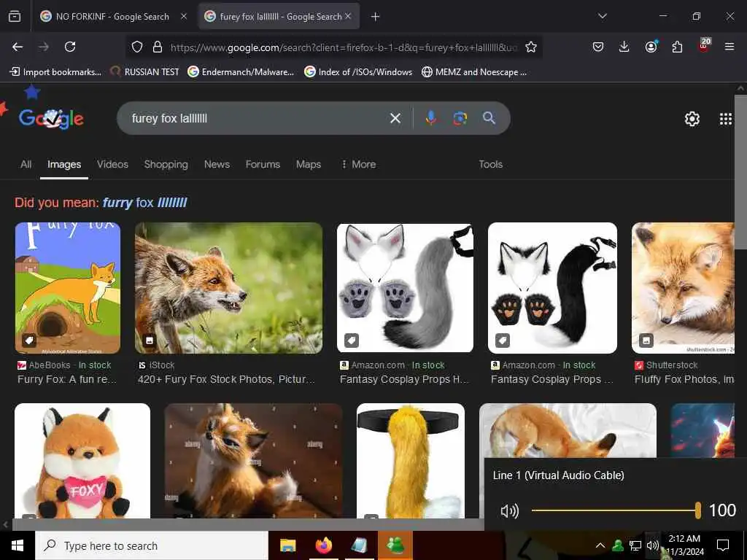Mute the Line 1 Virtual Audio Cable speaker
Image resolution: width=747 pixels, height=560 pixels.
[x=509, y=511]
